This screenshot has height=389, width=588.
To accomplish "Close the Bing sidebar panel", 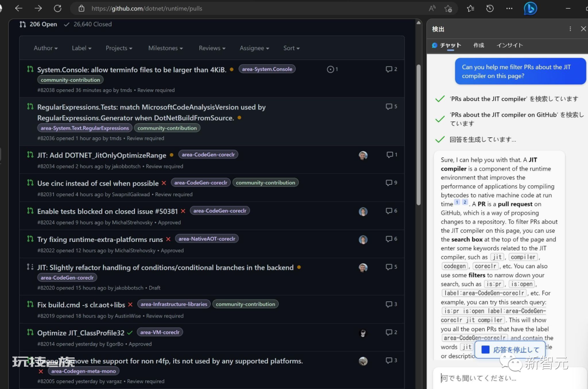I will coord(583,29).
